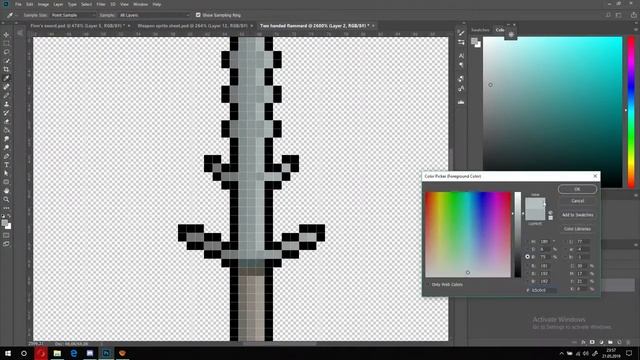Select the Eraser tool
Image resolution: width=640 pixels, height=360 pixels.
pos(6,121)
